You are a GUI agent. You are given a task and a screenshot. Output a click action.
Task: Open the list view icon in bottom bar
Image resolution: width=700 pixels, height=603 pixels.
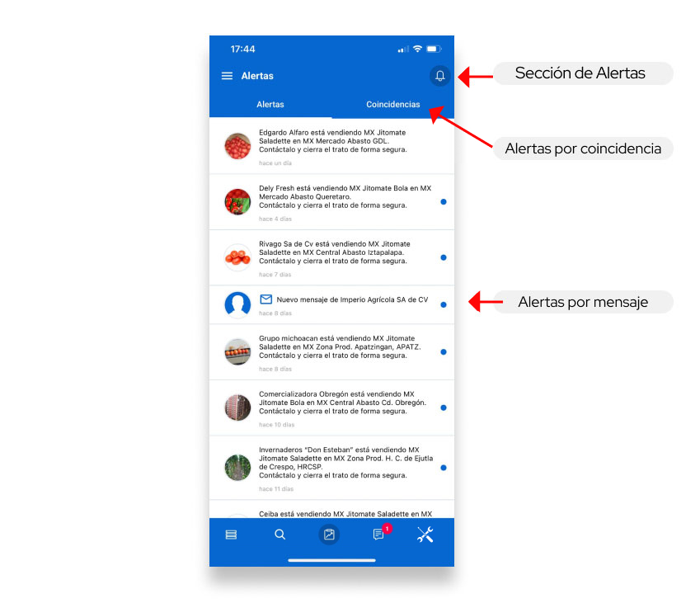pos(231,535)
